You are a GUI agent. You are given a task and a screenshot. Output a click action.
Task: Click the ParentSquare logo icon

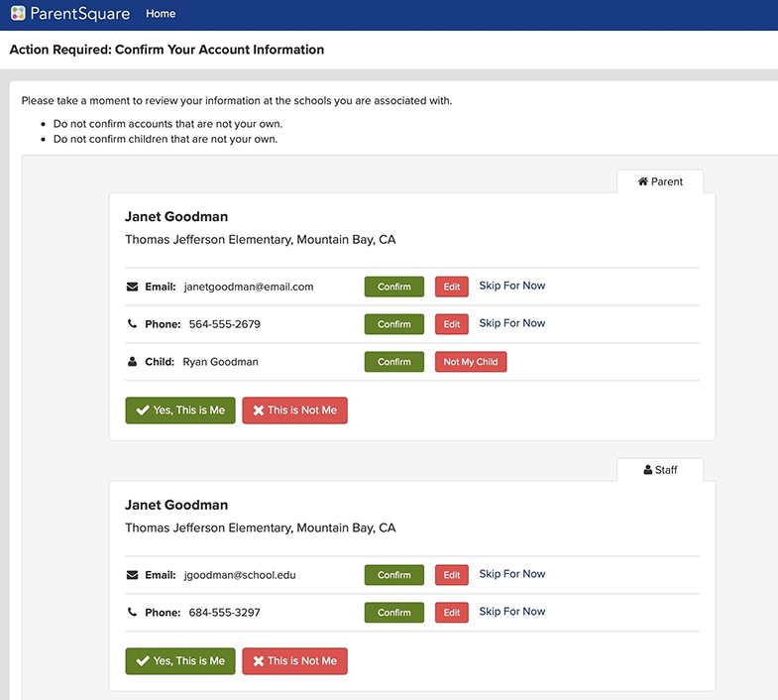click(18, 14)
